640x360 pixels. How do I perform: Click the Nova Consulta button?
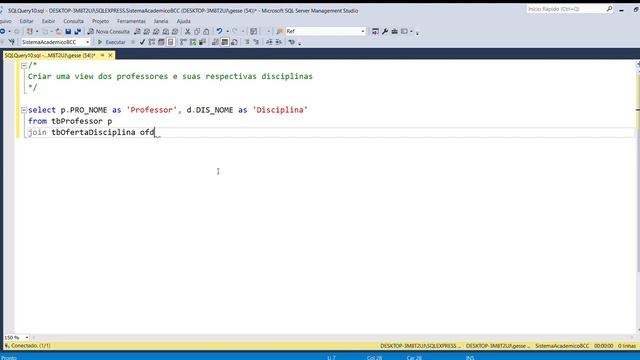109,31
